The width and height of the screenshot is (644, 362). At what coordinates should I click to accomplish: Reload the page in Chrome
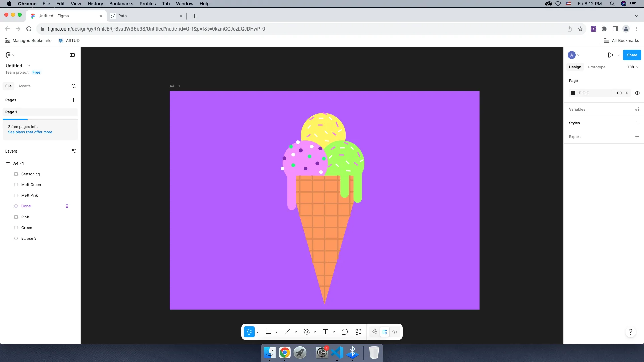(x=29, y=29)
